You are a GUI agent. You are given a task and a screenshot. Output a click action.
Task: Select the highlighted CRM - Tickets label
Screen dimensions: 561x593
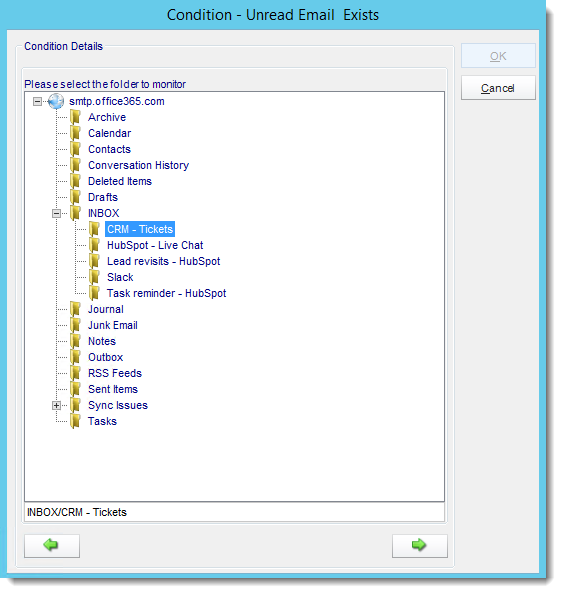(x=140, y=229)
